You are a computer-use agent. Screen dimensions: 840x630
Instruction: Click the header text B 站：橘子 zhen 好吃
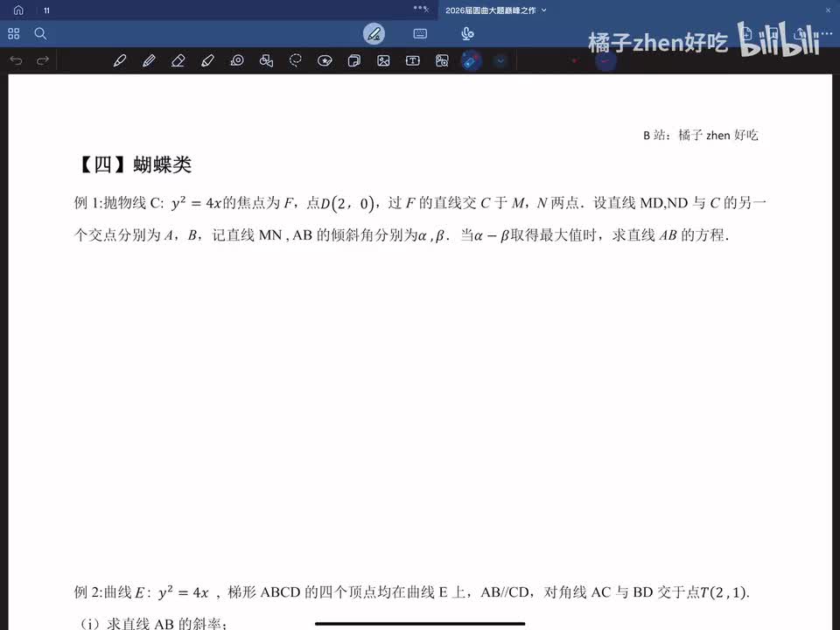coord(701,135)
